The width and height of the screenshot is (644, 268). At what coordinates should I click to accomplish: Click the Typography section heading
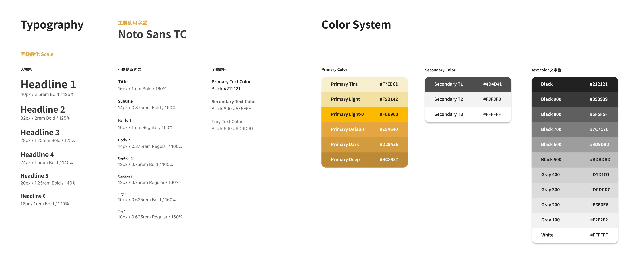52,25
